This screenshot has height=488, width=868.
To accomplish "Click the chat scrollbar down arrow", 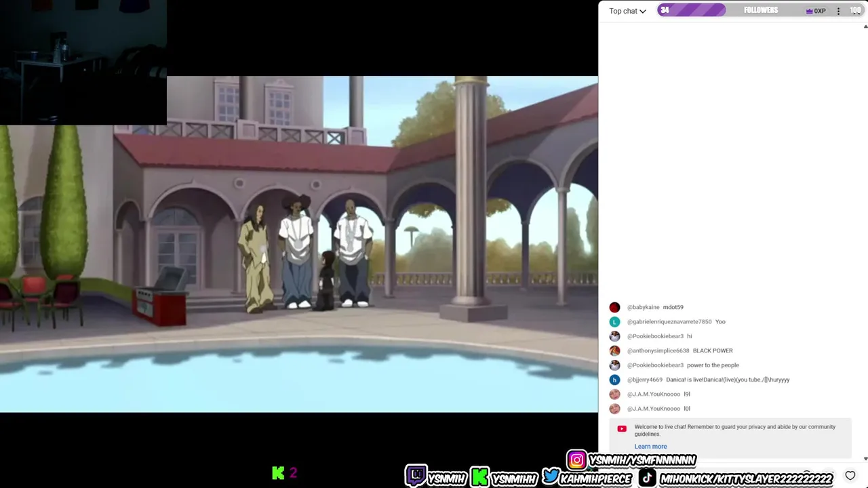I will (x=865, y=459).
